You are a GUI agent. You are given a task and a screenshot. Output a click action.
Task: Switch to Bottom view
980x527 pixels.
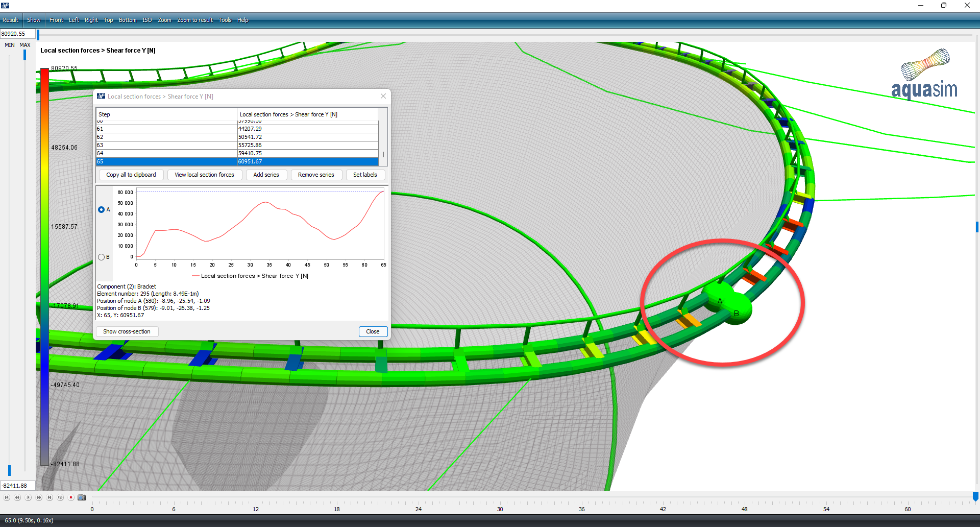click(x=128, y=20)
